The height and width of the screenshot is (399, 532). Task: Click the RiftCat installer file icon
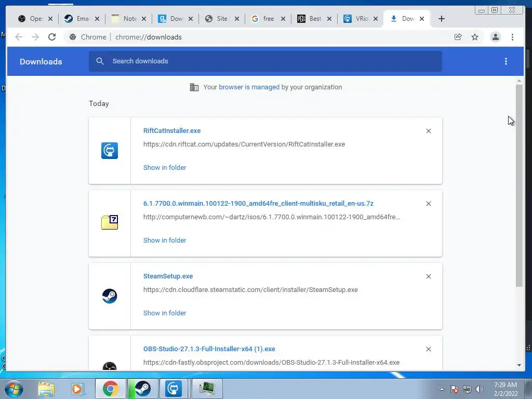110,151
